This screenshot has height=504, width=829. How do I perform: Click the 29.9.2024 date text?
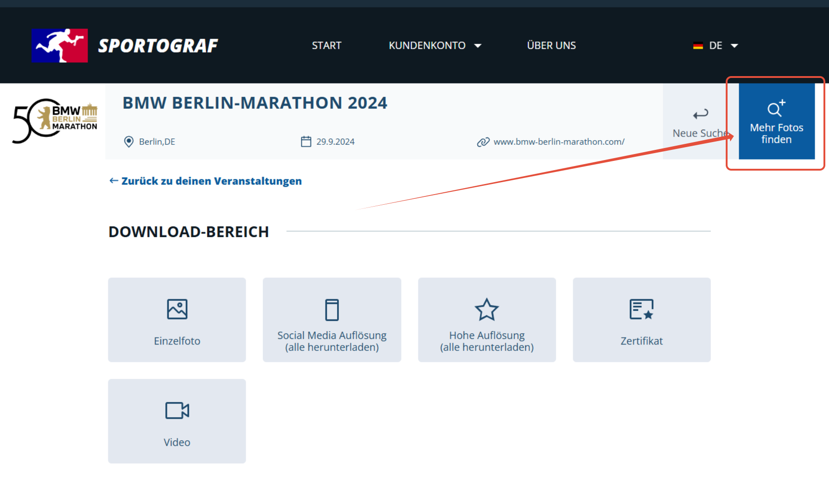click(x=335, y=142)
